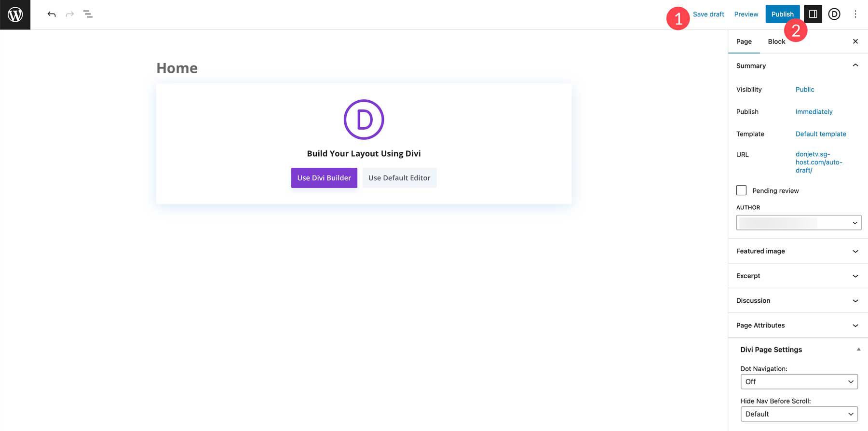Undo the last change
Viewport: 868px width, 431px height.
(x=52, y=14)
